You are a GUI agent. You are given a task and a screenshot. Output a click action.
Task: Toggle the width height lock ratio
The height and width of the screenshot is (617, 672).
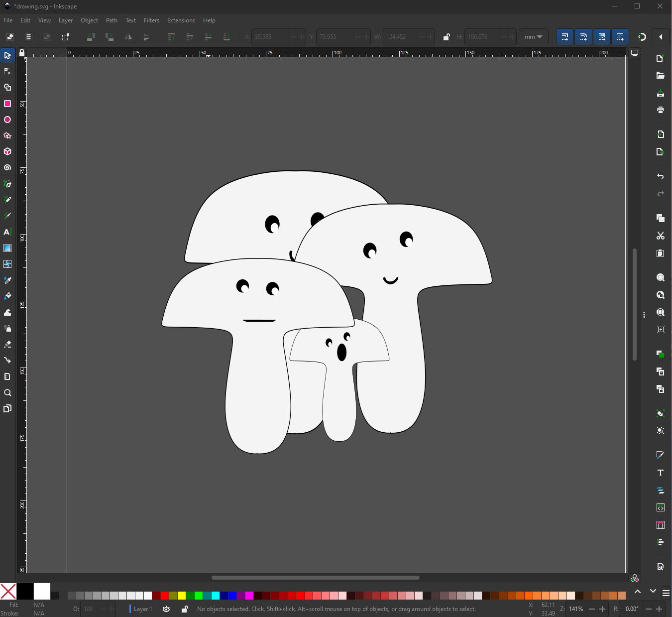point(447,37)
